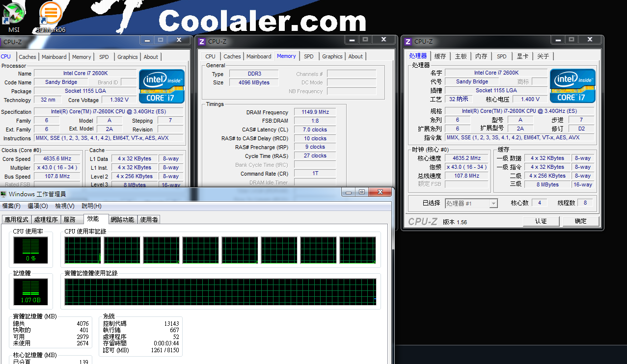627x364 pixels.
Task: Open the Mainboard tab in the middle CPU-Z window
Action: pos(259,56)
